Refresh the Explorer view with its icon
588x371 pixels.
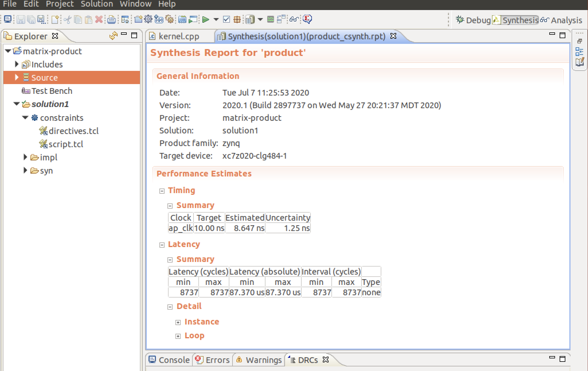113,36
